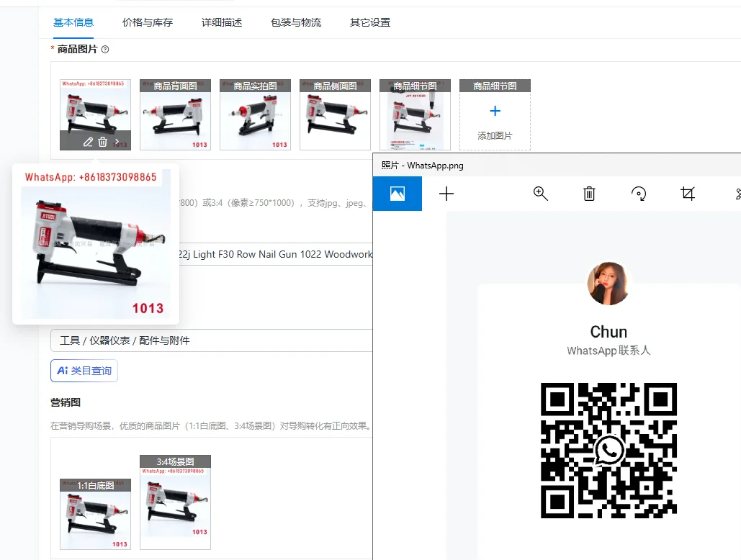741x560 pixels.
Task: Click the right arrow on first product thumbnail
Action: 118,142
